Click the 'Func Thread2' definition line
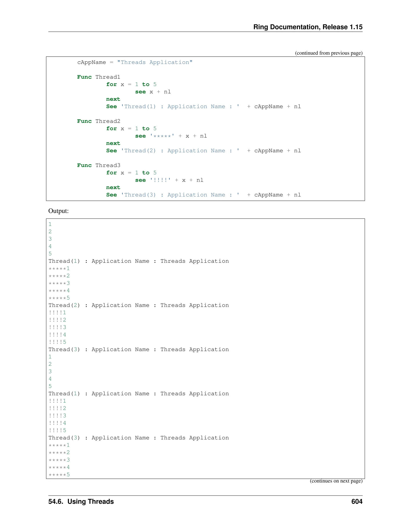411x532 pixels. tap(99, 121)
